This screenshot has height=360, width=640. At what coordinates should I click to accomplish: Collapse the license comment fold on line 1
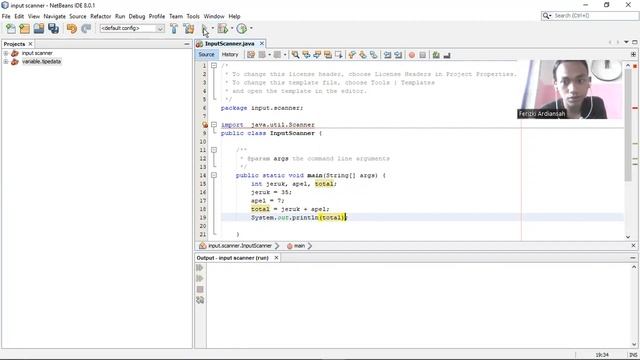coord(214,65)
